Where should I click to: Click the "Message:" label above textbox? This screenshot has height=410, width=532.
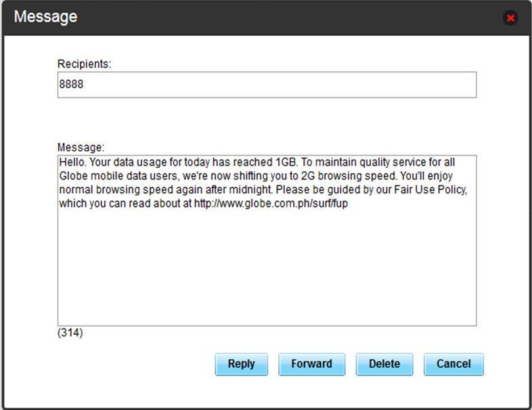81,147
